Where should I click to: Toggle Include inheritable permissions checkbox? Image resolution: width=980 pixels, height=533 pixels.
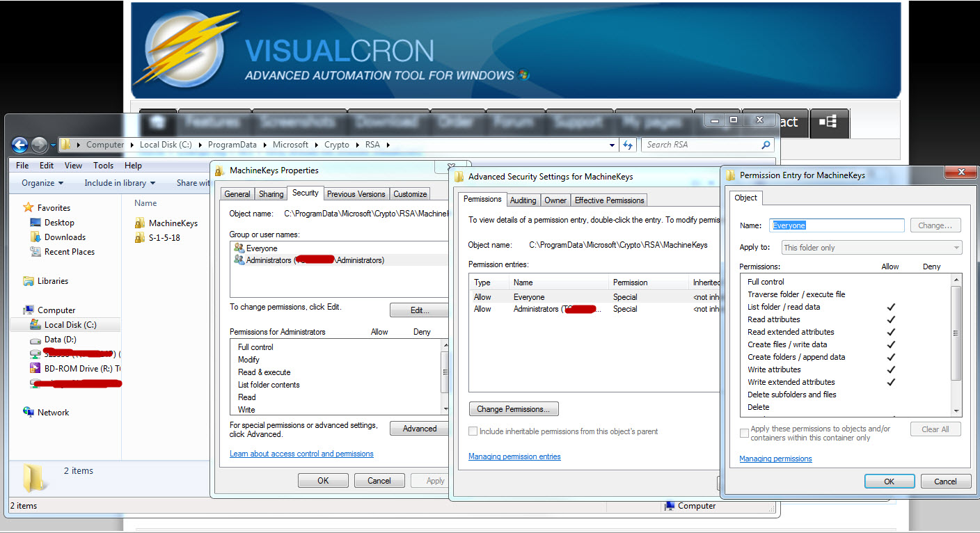[x=473, y=431]
